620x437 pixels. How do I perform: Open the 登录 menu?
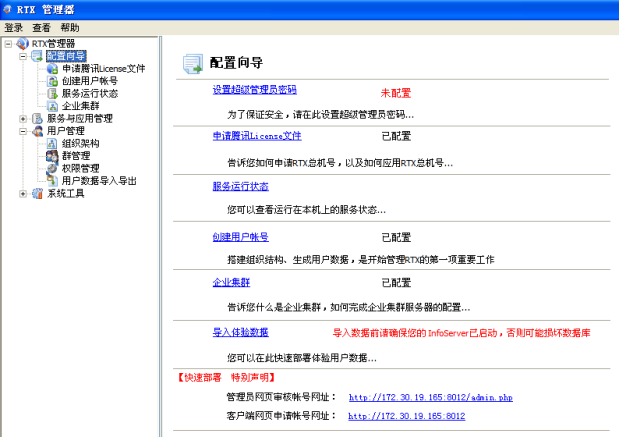point(13,28)
